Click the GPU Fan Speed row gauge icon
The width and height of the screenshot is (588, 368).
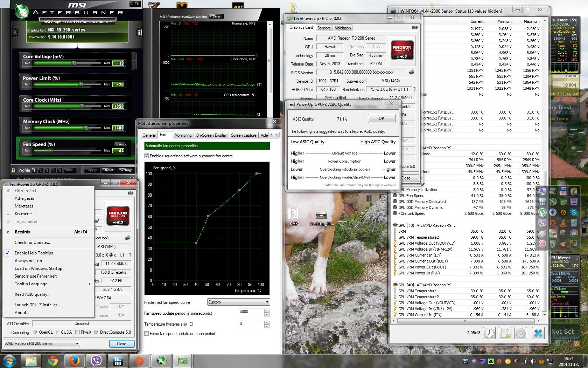pos(395,196)
